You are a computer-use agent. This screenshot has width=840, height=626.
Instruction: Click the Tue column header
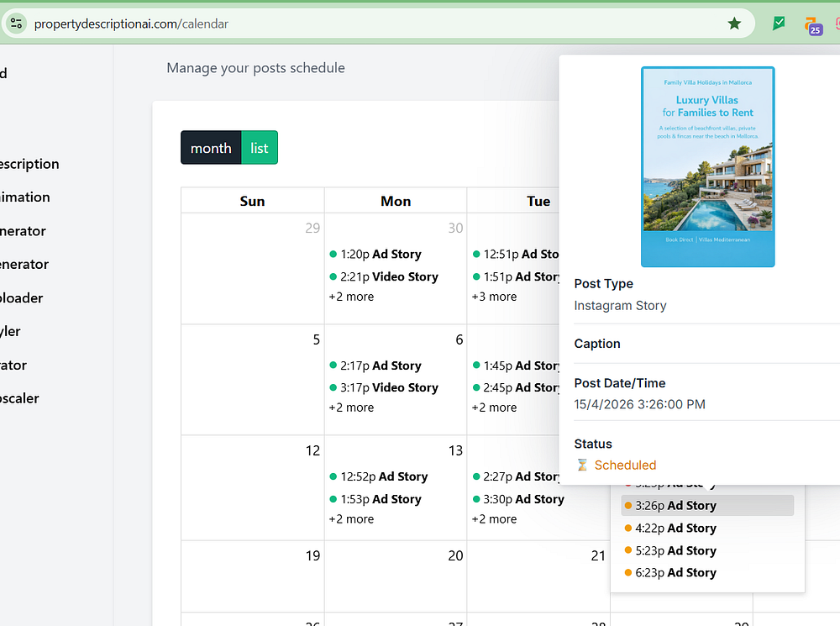538,201
